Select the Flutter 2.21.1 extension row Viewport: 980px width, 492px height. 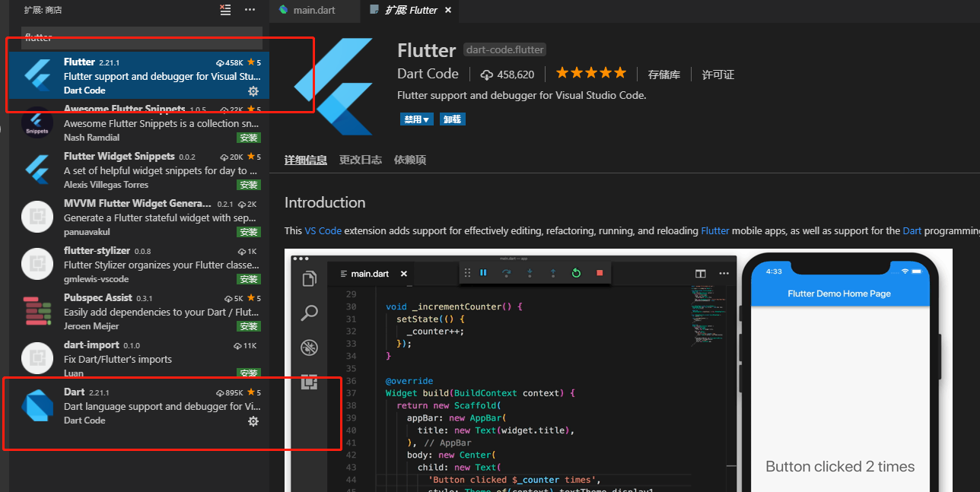[x=138, y=76]
